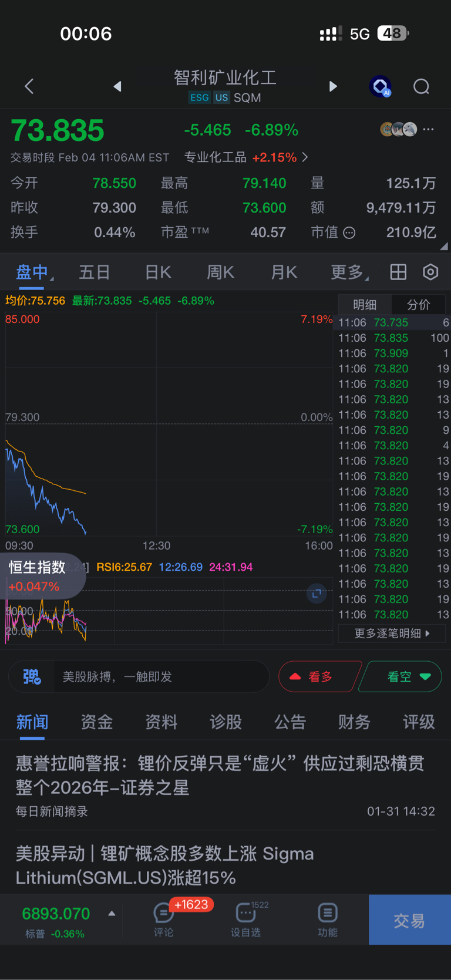Add to watchlist via 设自选 icon
Image resolution: width=451 pixels, height=980 pixels.
(245, 920)
